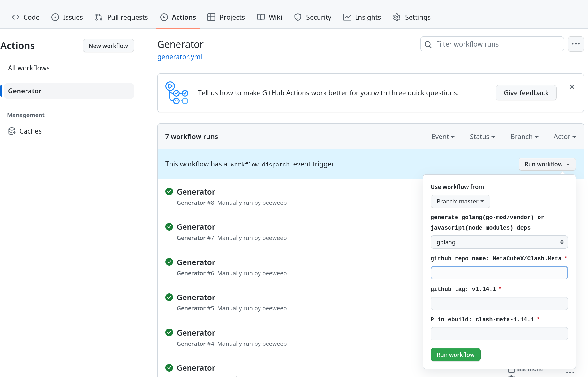This screenshot has width=588, height=377.
Task: Dismiss the feedback banner
Action: point(572,87)
